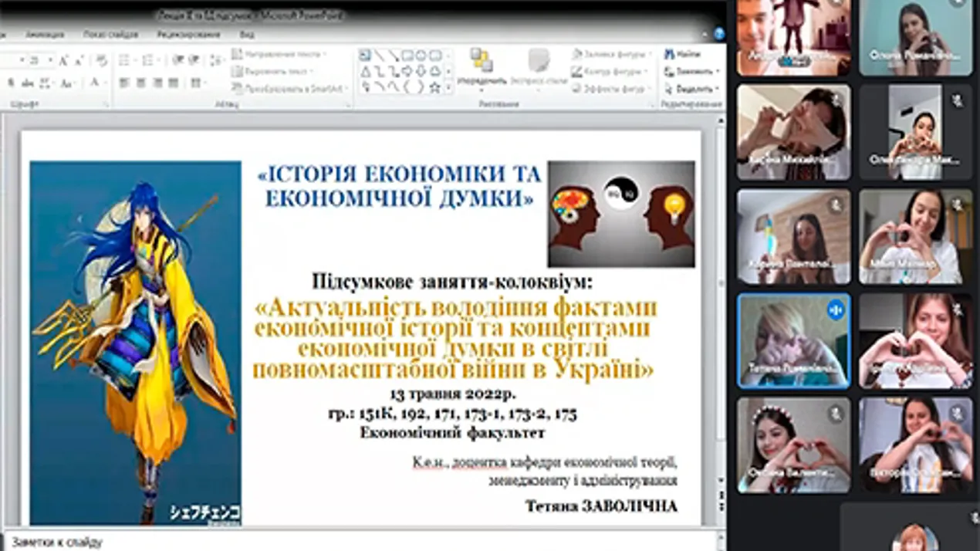The height and width of the screenshot is (551, 980).
Task: Click the Increase Font Size icon
Action: 64,59
